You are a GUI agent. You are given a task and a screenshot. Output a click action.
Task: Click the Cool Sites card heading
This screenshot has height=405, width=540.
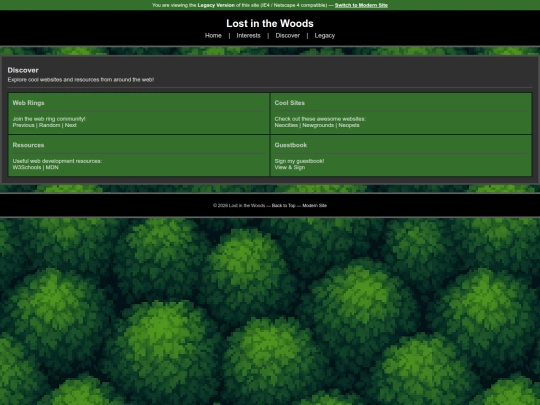tap(290, 103)
